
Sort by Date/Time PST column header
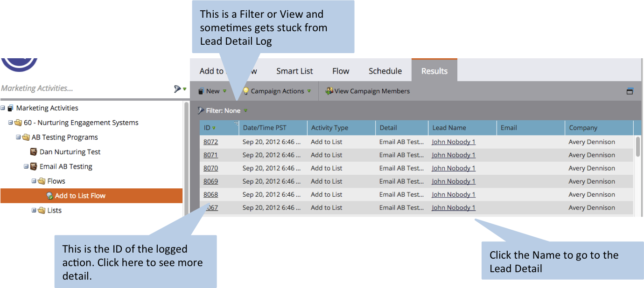[x=264, y=128]
